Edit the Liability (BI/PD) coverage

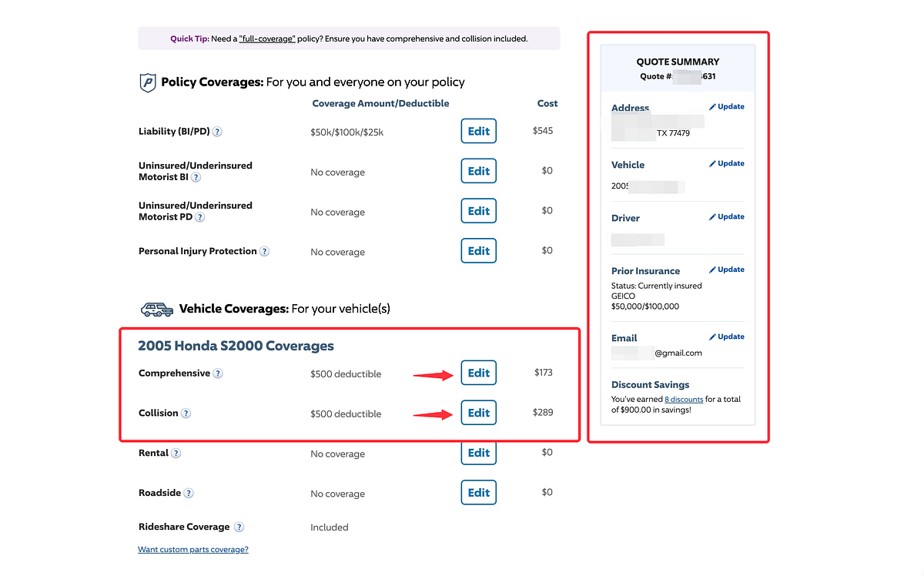coord(479,131)
